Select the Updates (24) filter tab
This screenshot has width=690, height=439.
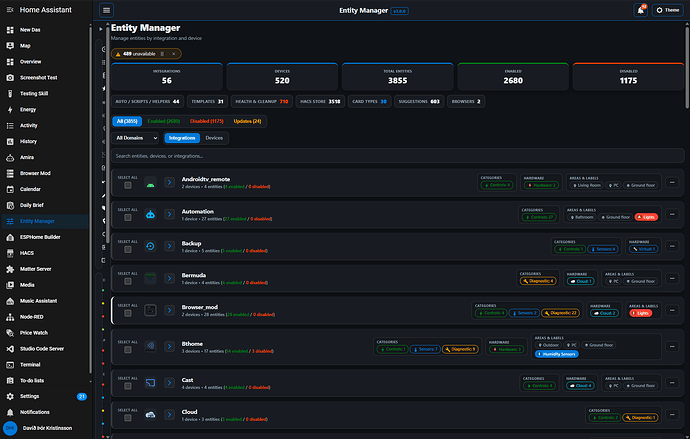point(247,121)
